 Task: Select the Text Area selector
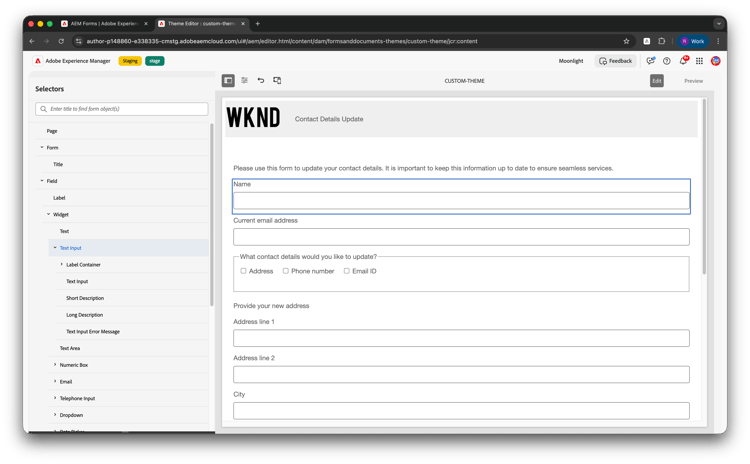70,348
